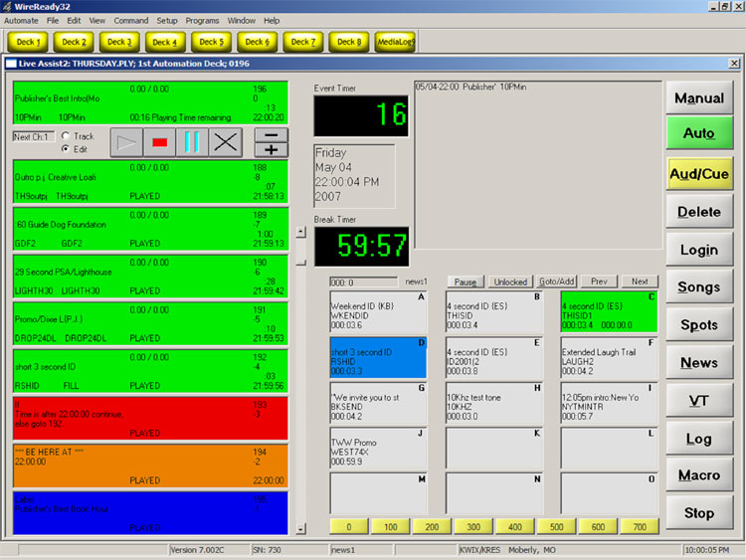Open Deck 1

(x=28, y=42)
